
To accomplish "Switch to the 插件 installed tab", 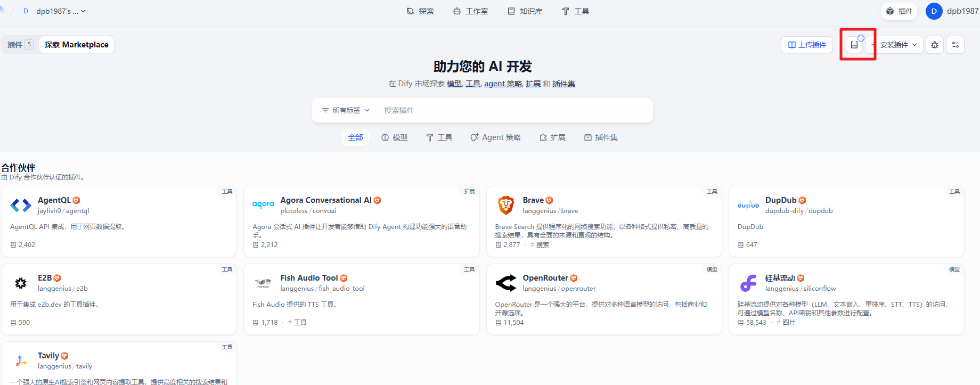I will pyautogui.click(x=20, y=45).
